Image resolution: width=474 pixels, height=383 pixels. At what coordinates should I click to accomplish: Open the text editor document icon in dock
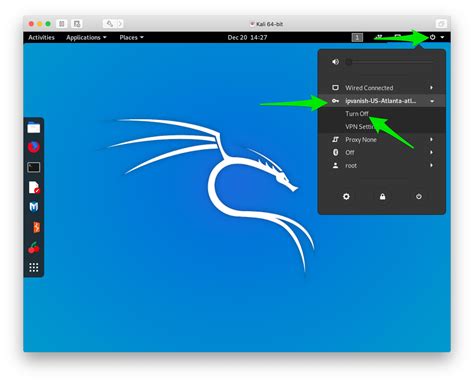point(34,187)
